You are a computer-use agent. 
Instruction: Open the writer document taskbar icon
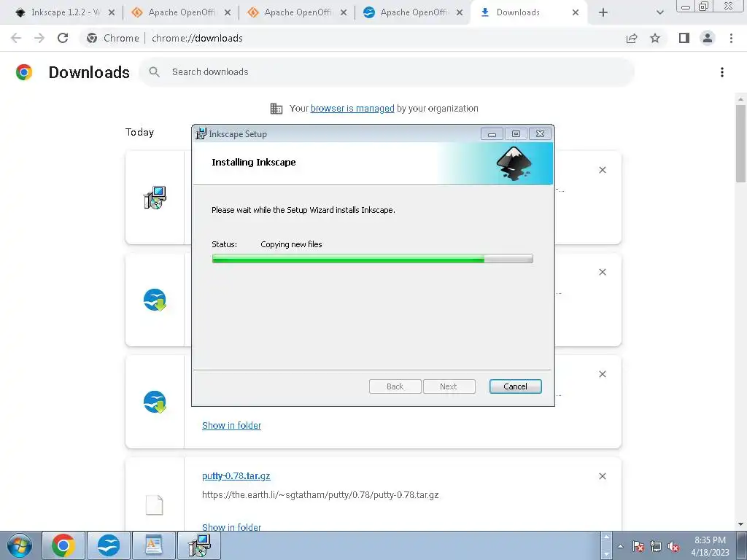pos(153,545)
